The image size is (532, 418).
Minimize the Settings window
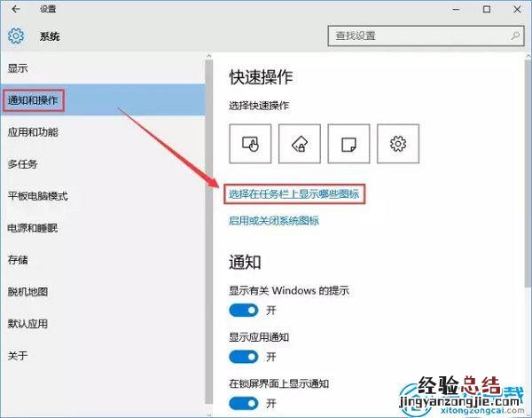(x=456, y=9)
